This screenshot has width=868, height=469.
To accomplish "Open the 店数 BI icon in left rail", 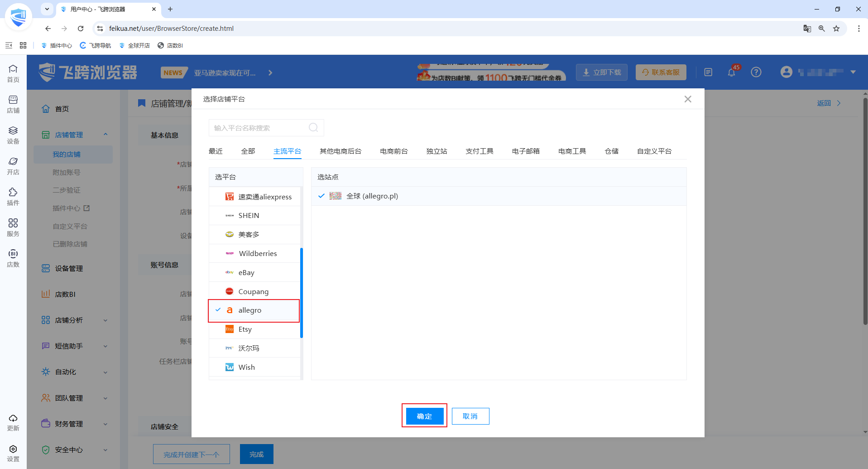I will coord(13,258).
